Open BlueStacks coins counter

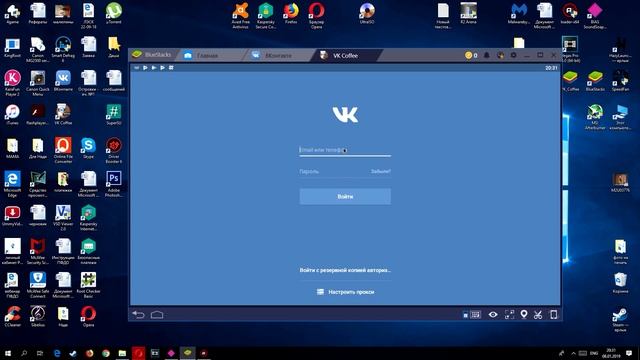coord(471,55)
